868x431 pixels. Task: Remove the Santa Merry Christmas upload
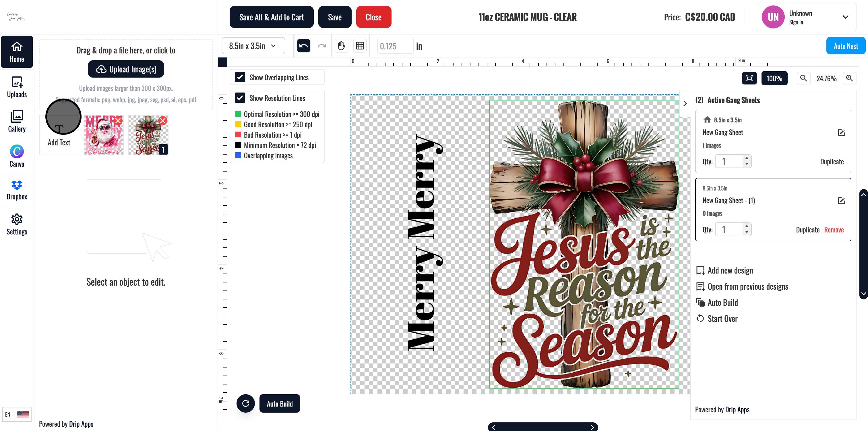tap(118, 121)
